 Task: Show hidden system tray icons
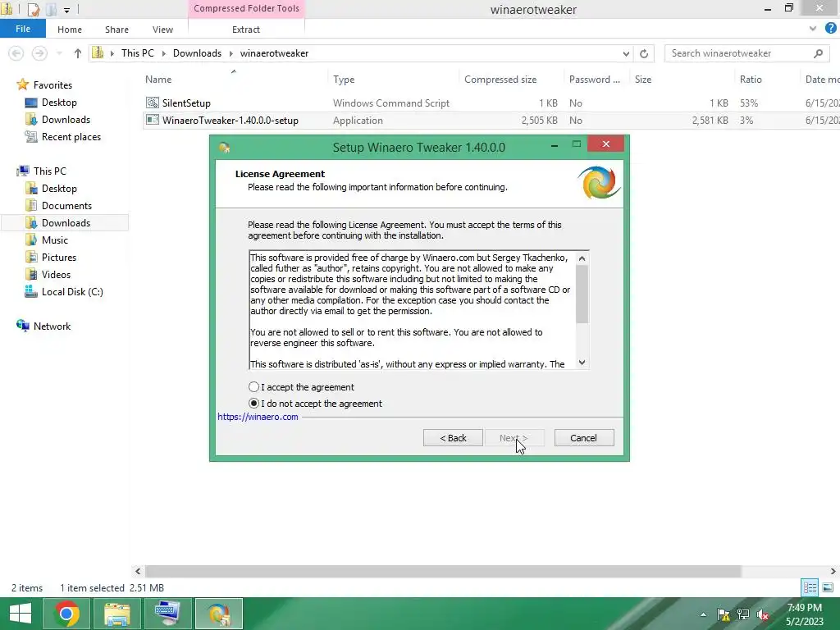[703, 614]
